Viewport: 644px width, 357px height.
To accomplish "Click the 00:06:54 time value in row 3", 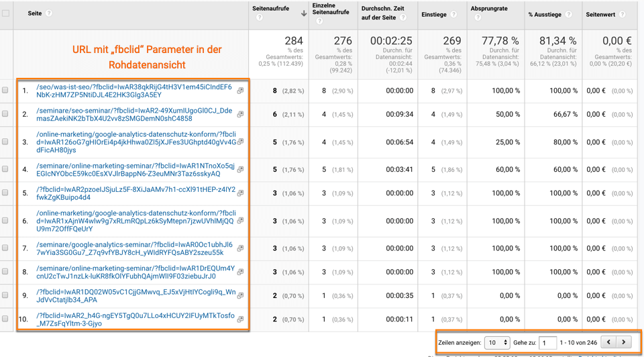I will [400, 142].
